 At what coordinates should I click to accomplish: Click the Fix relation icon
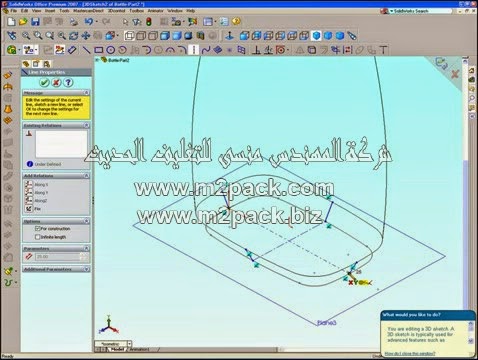(x=29, y=209)
